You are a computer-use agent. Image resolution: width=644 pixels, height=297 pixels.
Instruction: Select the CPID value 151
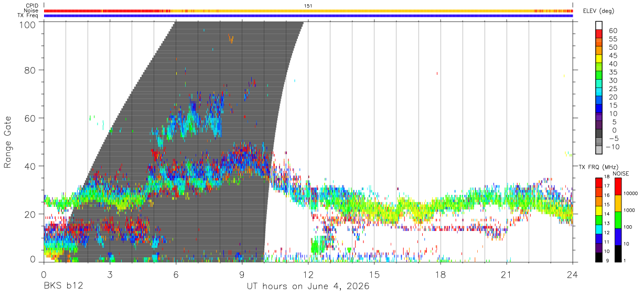pos(308,6)
